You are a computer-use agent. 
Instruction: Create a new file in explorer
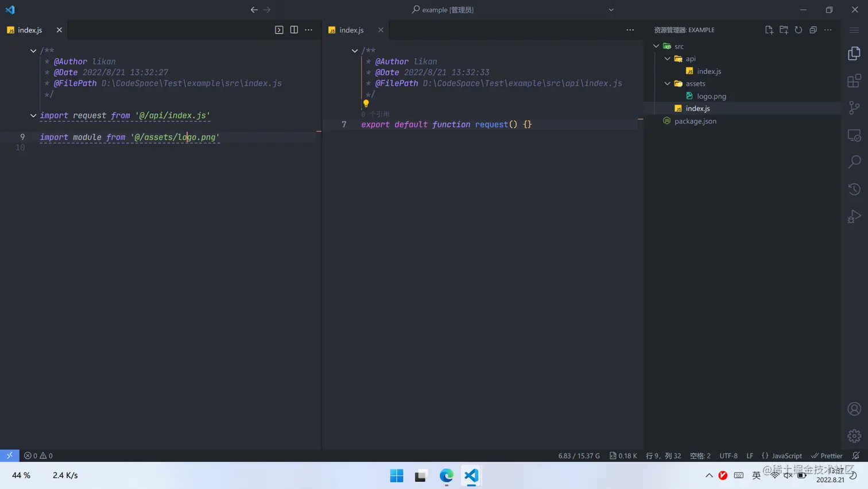(769, 30)
